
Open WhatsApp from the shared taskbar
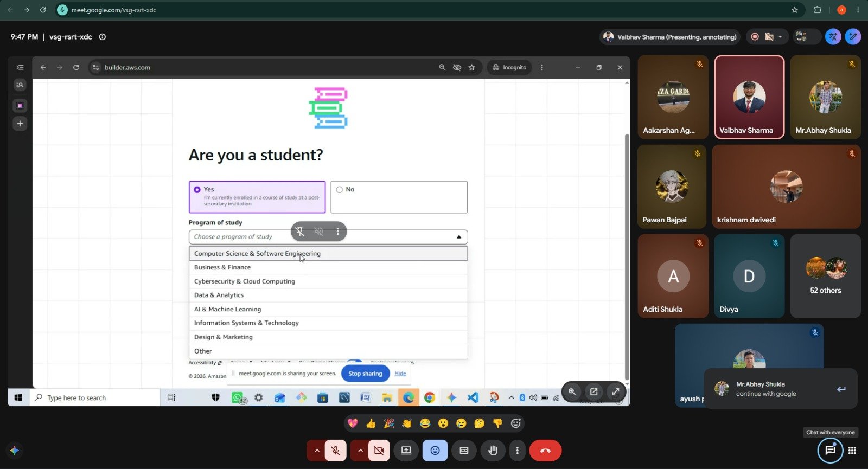[237, 397]
